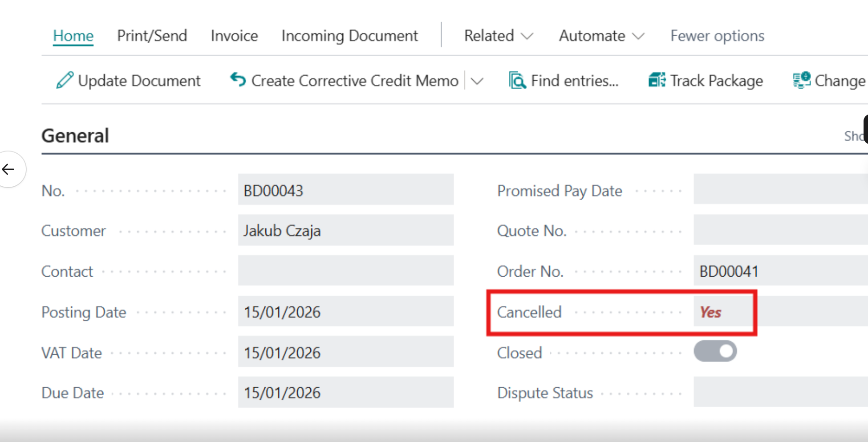This screenshot has height=442, width=868.
Task: Switch to the Home tab
Action: pyautogui.click(x=73, y=36)
